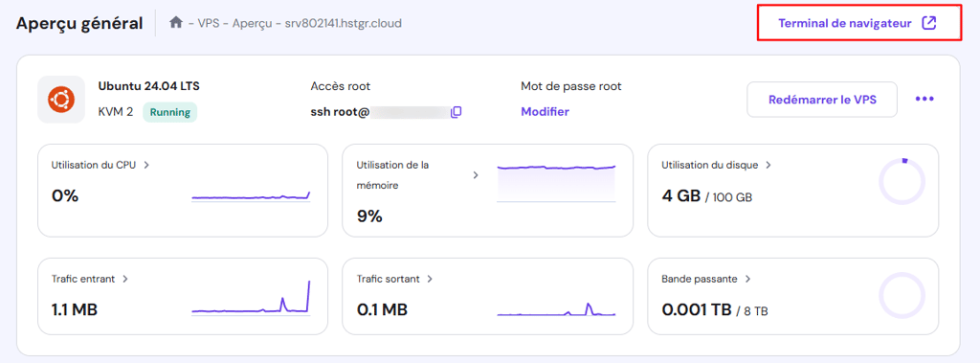Click the Bande passante label
Image resolution: width=980 pixels, height=363 pixels.
[x=700, y=279]
